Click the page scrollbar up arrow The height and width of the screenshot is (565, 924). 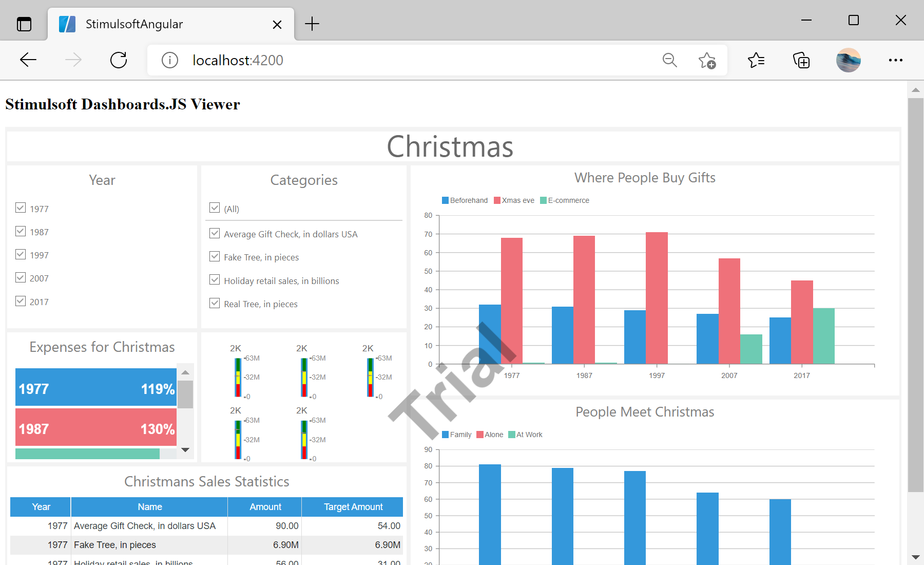tap(916, 90)
